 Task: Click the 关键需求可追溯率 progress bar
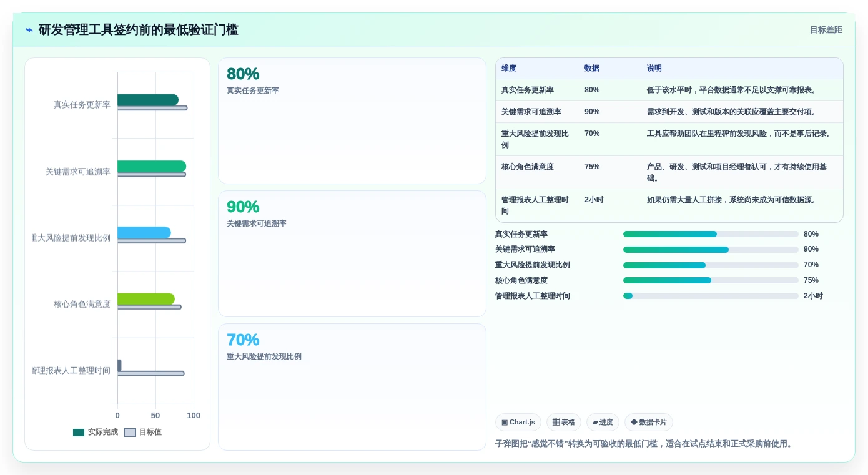(x=711, y=250)
